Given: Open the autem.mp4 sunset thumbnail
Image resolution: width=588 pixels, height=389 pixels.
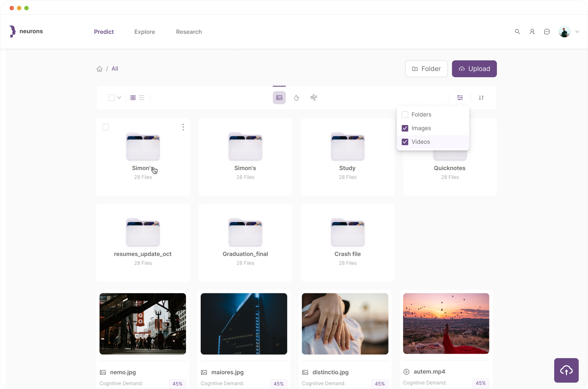Looking at the screenshot, I should click(x=446, y=324).
